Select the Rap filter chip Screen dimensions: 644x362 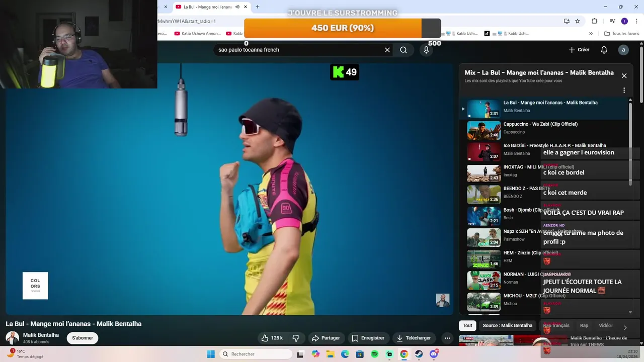[x=584, y=326]
